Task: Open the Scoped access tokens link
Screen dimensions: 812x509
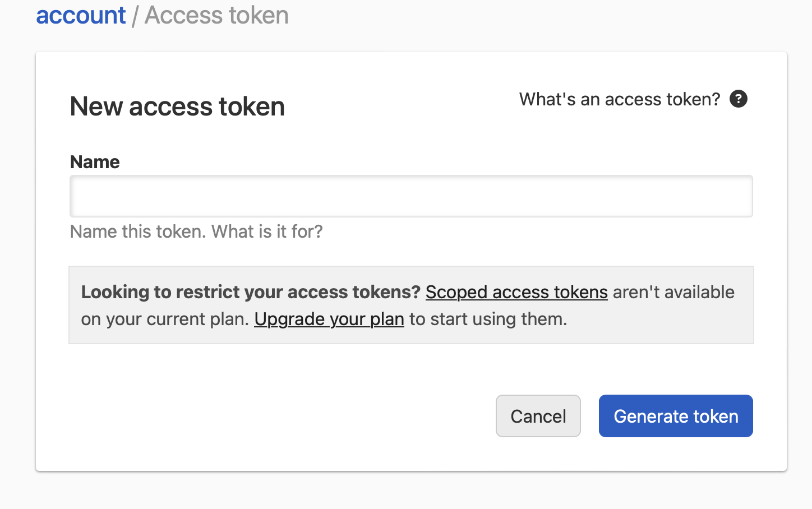Action: [516, 292]
